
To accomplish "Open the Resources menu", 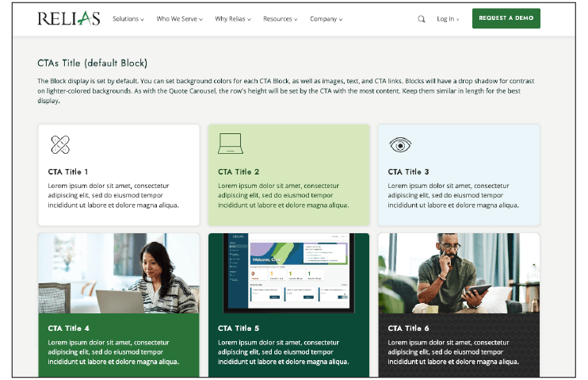I will tap(281, 19).
